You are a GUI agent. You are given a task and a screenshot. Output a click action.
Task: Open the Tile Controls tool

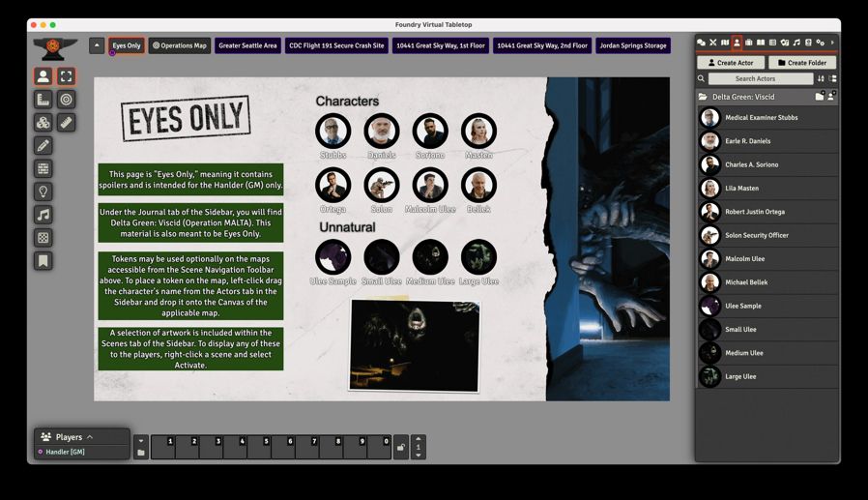(43, 123)
